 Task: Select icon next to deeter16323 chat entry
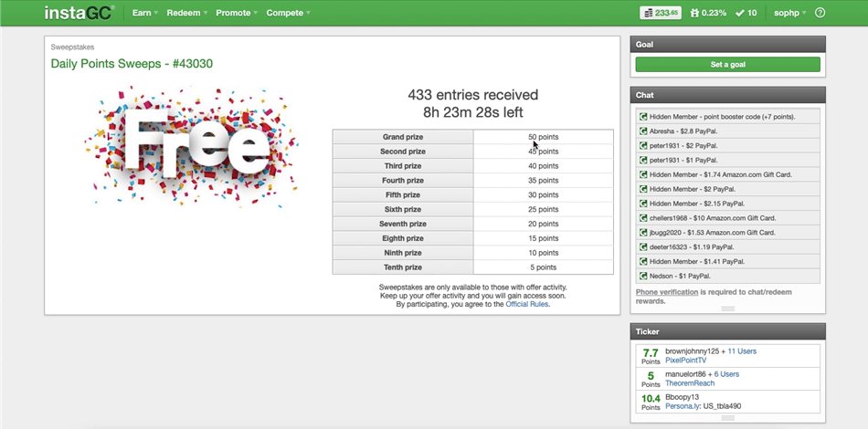pyautogui.click(x=643, y=247)
